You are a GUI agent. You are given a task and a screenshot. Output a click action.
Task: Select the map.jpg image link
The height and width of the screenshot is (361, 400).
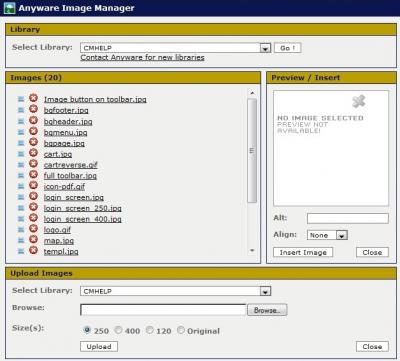click(x=59, y=241)
